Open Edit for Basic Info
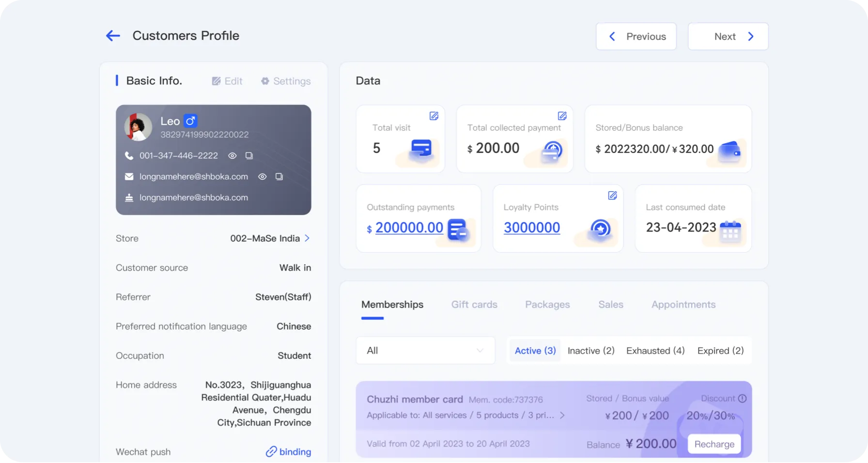The height and width of the screenshot is (463, 868). click(227, 81)
